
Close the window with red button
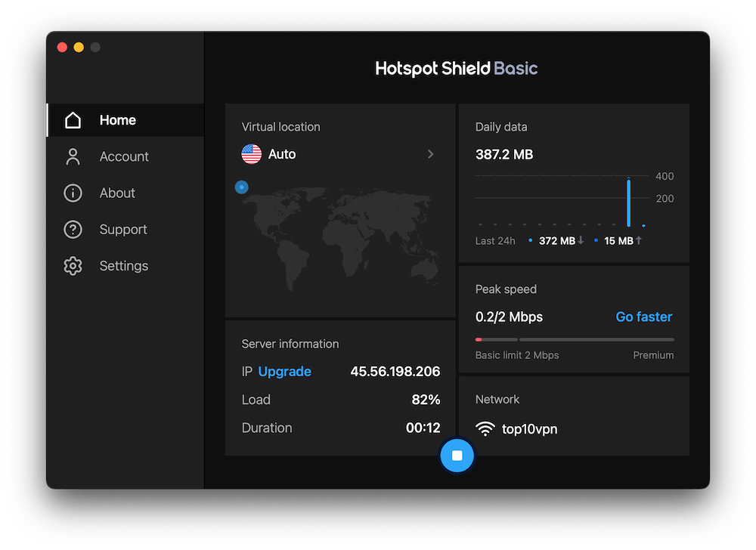[62, 47]
